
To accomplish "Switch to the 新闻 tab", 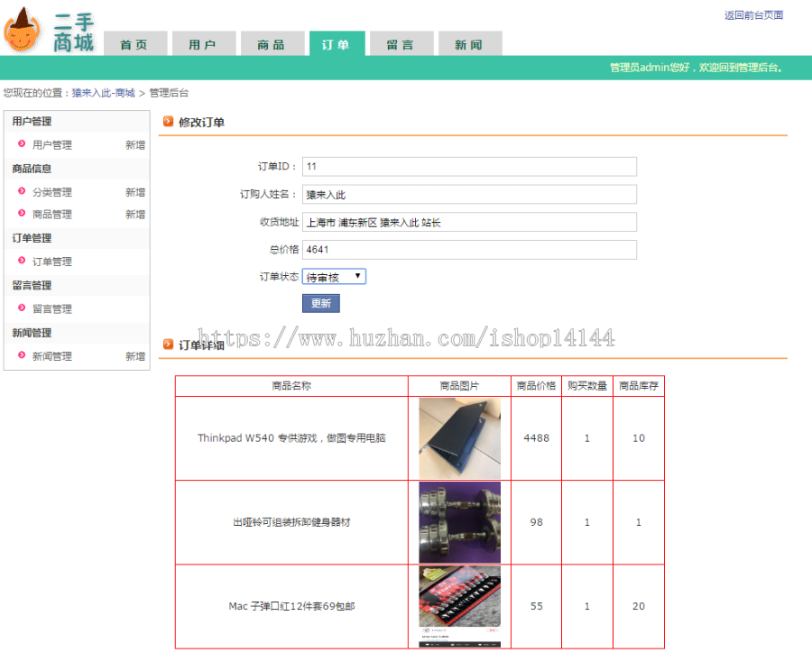I will [470, 43].
